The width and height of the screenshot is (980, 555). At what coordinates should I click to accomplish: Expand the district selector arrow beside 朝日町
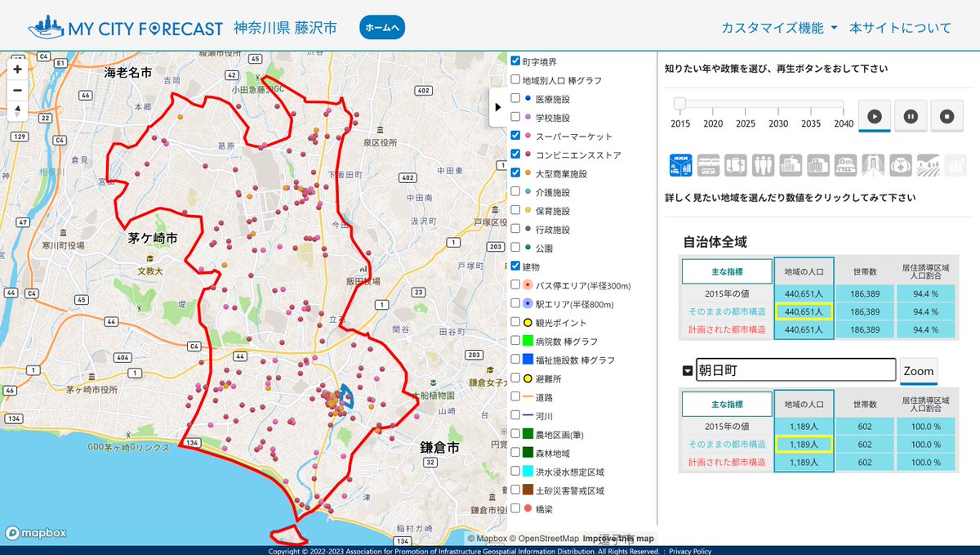pyautogui.click(x=687, y=370)
